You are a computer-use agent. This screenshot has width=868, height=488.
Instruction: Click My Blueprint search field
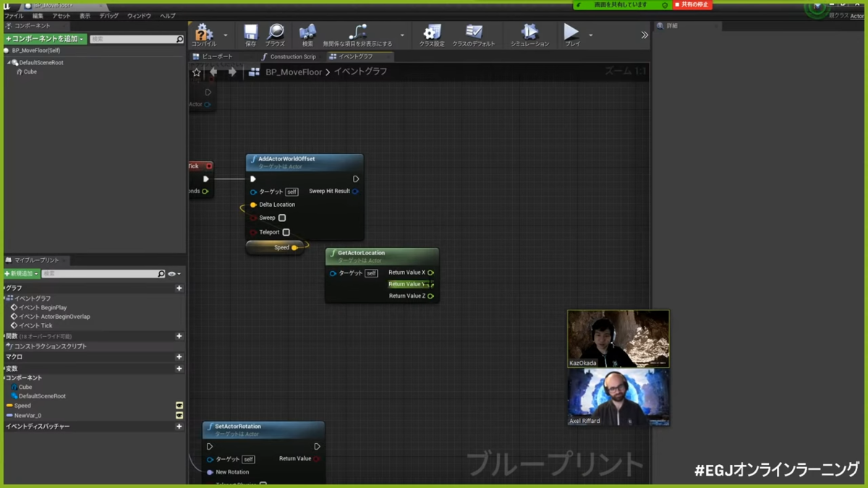(103, 274)
